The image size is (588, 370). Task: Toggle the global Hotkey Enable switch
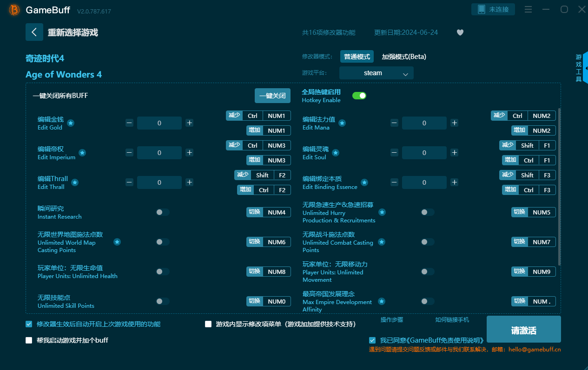[359, 96]
